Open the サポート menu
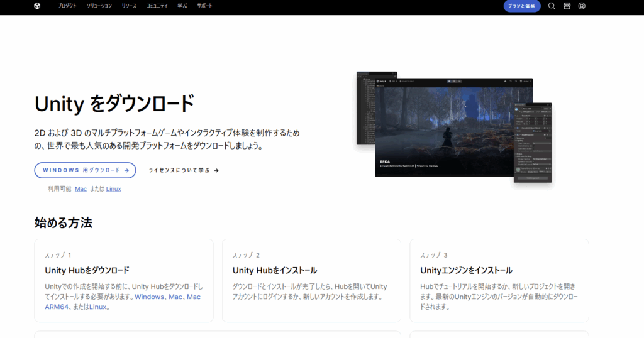644x338 pixels. [204, 6]
